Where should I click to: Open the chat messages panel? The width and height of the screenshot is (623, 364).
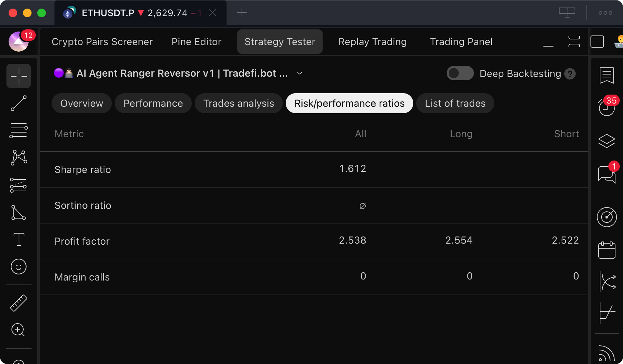[x=607, y=174]
